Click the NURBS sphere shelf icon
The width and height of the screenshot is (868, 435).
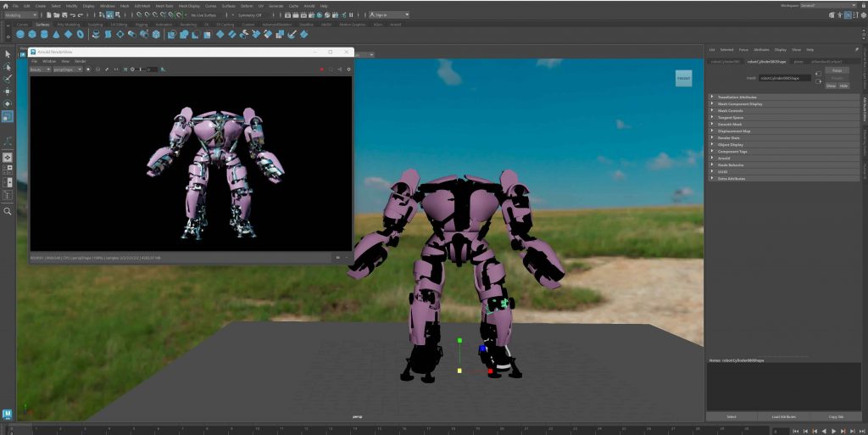tap(20, 35)
